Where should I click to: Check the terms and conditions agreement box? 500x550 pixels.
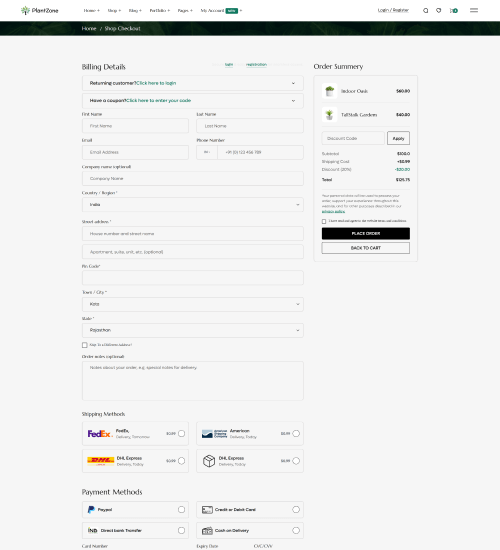click(324, 221)
